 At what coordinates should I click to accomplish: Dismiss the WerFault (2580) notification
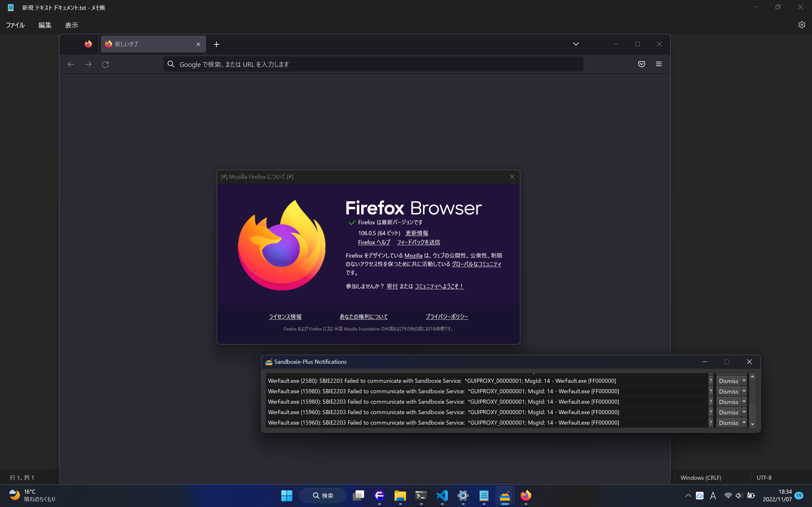coord(729,381)
